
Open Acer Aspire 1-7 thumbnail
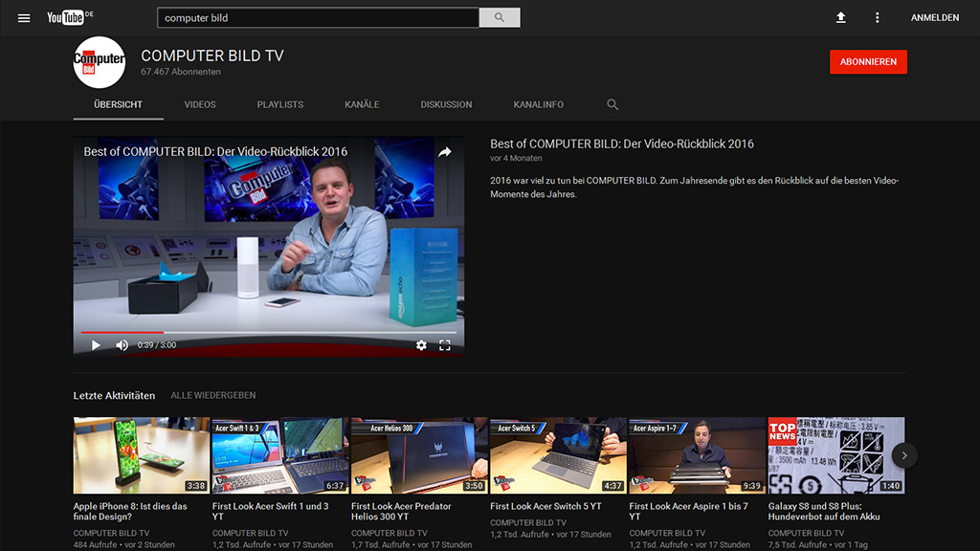point(697,455)
